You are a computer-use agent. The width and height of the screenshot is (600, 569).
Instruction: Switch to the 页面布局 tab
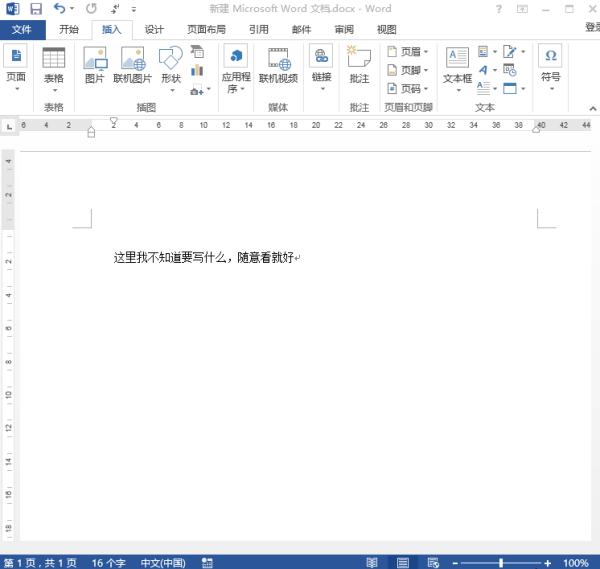206,30
